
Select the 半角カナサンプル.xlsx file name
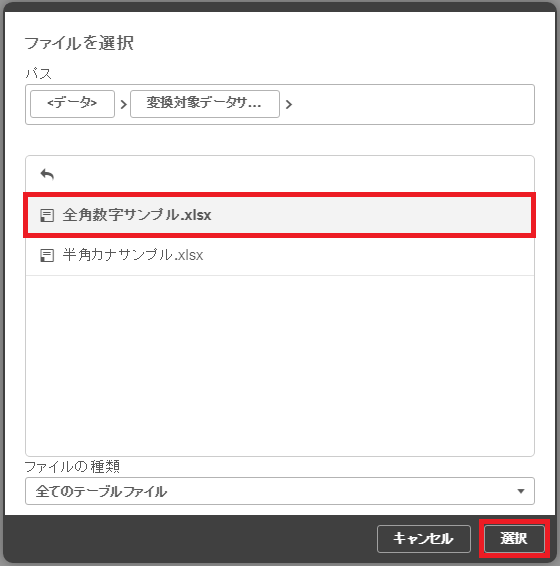[x=133, y=255]
